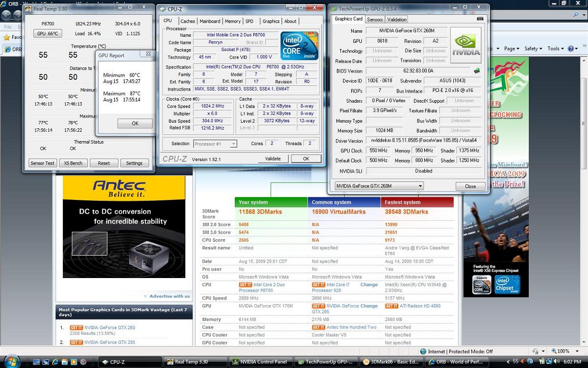Click GET IT badge beside GeForce GTX 260 ranking
The width and height of the screenshot is (588, 368).
[76, 328]
